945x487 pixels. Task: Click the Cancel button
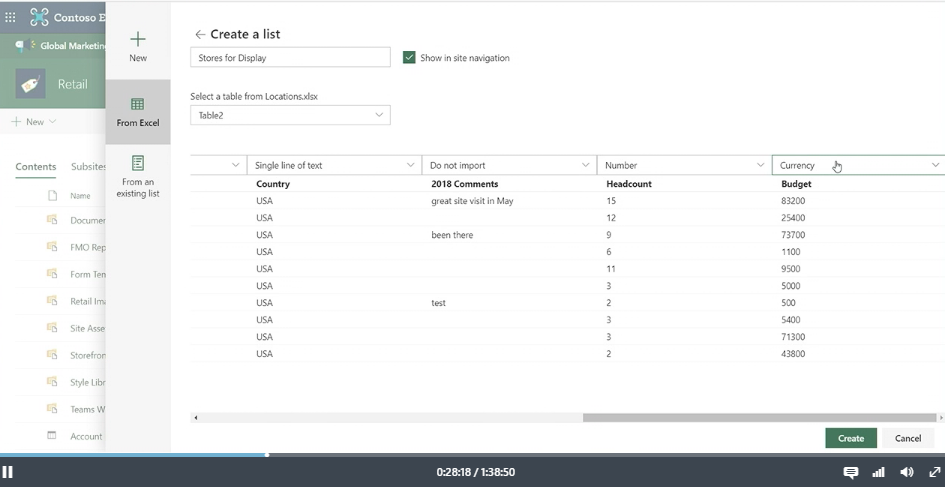click(x=908, y=438)
